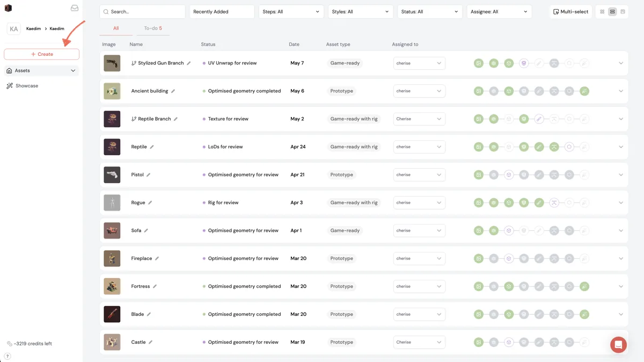
Task: Open the Assignee: All filter
Action: click(499, 12)
